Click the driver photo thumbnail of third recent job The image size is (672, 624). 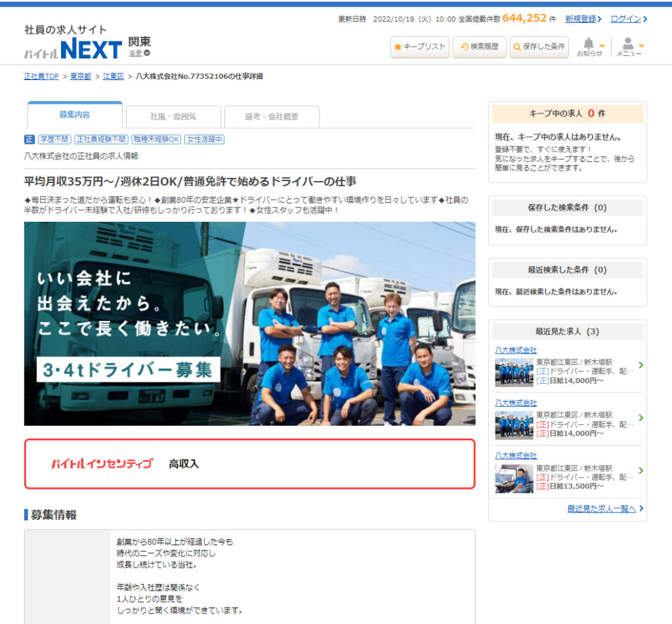(514, 478)
